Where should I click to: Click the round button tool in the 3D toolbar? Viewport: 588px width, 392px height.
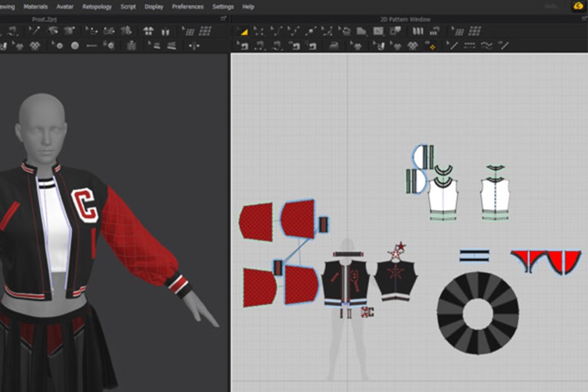(x=75, y=45)
